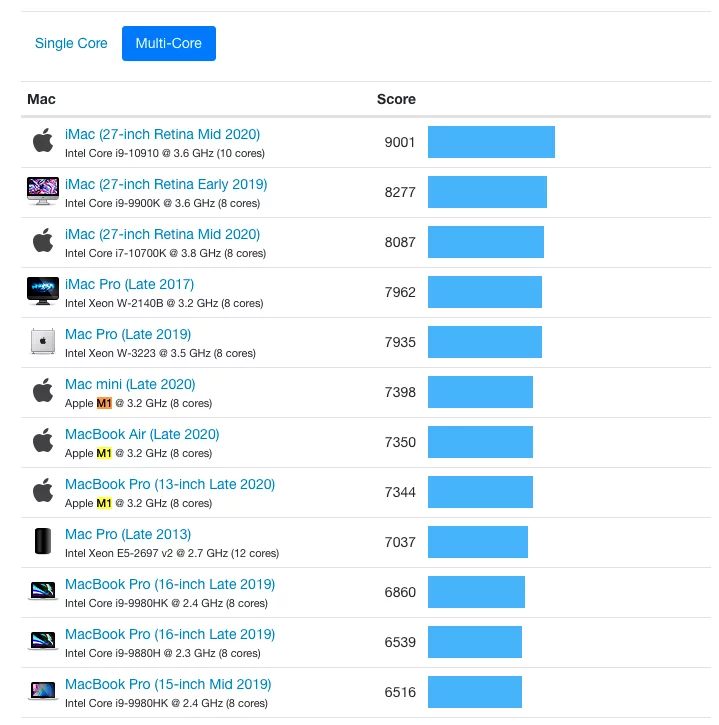The width and height of the screenshot is (719, 725).
Task: Click the 9001 score bar
Action: [491, 142]
